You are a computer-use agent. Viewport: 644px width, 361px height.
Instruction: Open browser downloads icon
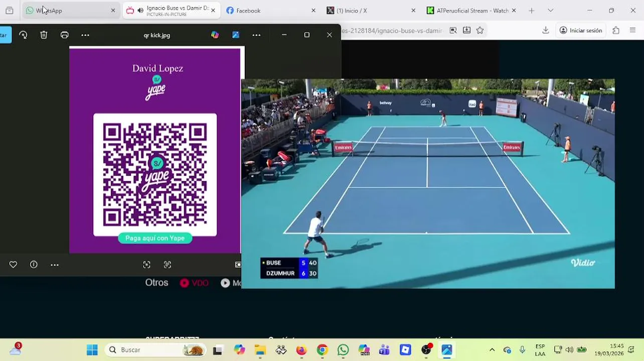tap(546, 31)
